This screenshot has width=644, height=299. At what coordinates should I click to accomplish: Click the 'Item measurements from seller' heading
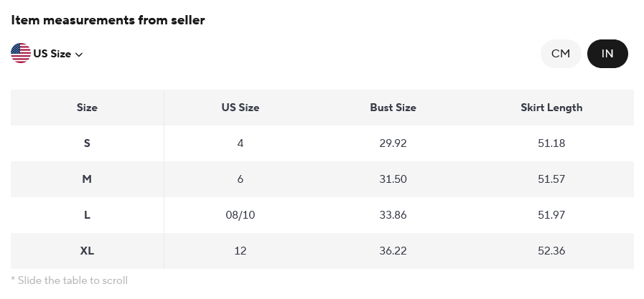pyautogui.click(x=108, y=20)
